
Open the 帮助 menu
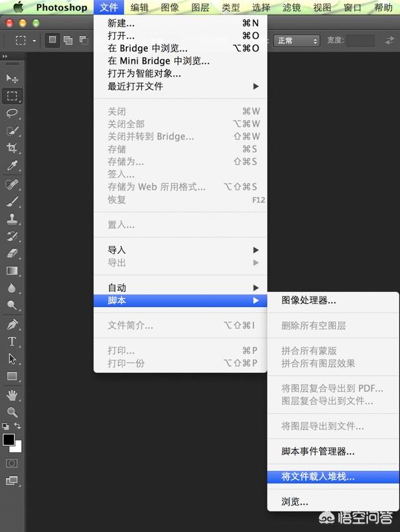383,7
